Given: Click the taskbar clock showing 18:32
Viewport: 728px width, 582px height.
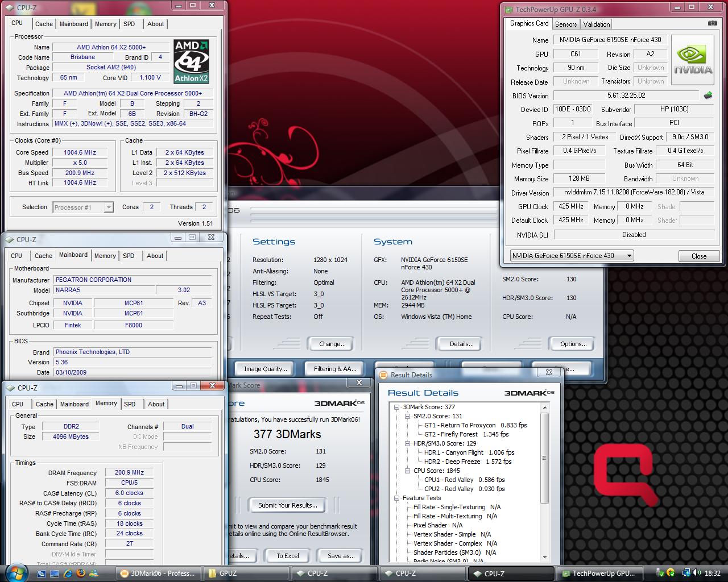Looking at the screenshot, I should pyautogui.click(x=712, y=573).
